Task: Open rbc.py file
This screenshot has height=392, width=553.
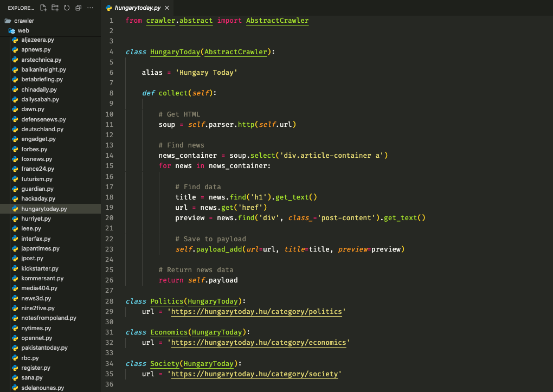Action: [x=50, y=358]
